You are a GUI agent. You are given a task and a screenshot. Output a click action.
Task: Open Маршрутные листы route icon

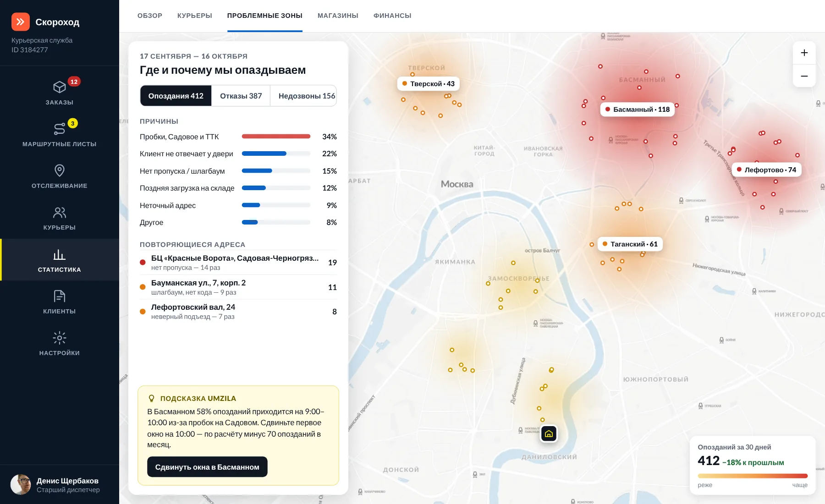[x=60, y=129]
